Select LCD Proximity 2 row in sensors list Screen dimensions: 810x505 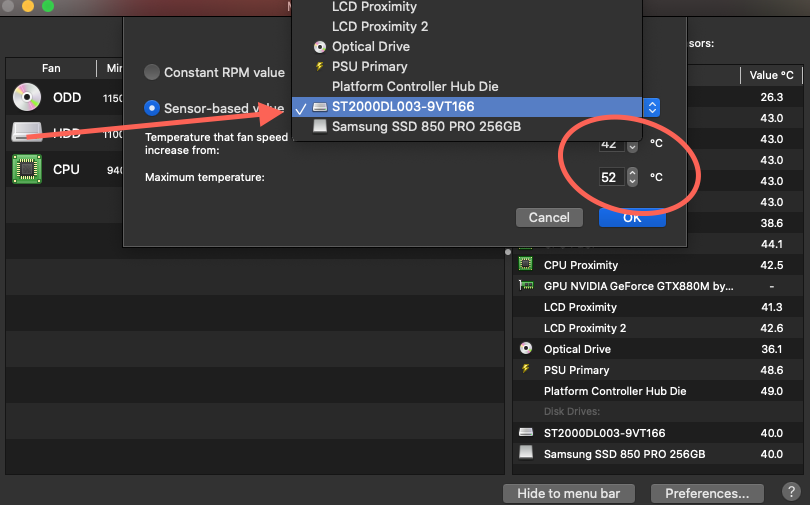(x=658, y=328)
